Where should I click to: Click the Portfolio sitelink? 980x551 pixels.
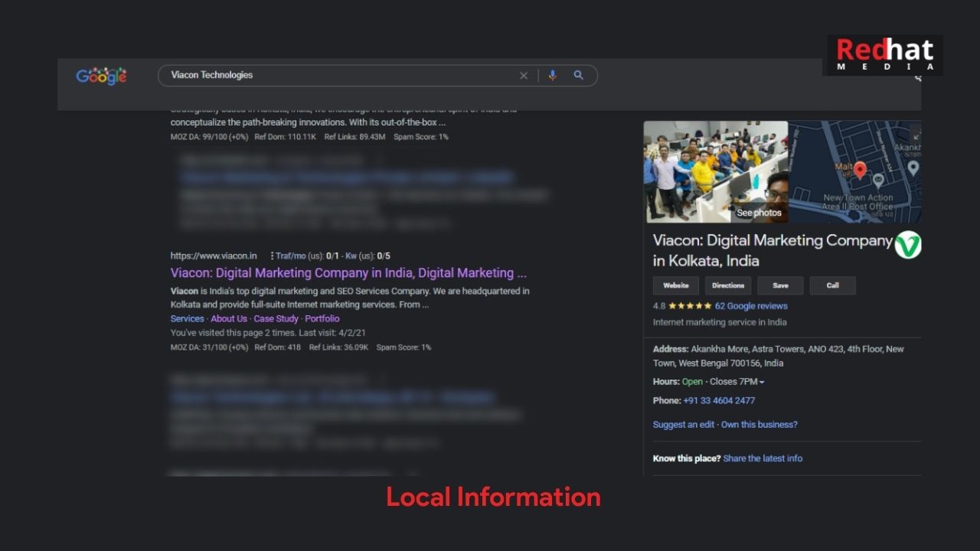pos(322,318)
